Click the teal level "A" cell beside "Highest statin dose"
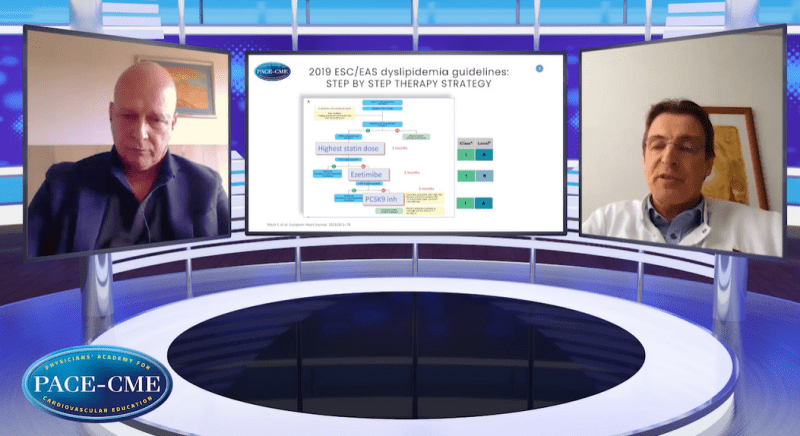Viewport: 800px width, 436px height. pos(484,155)
